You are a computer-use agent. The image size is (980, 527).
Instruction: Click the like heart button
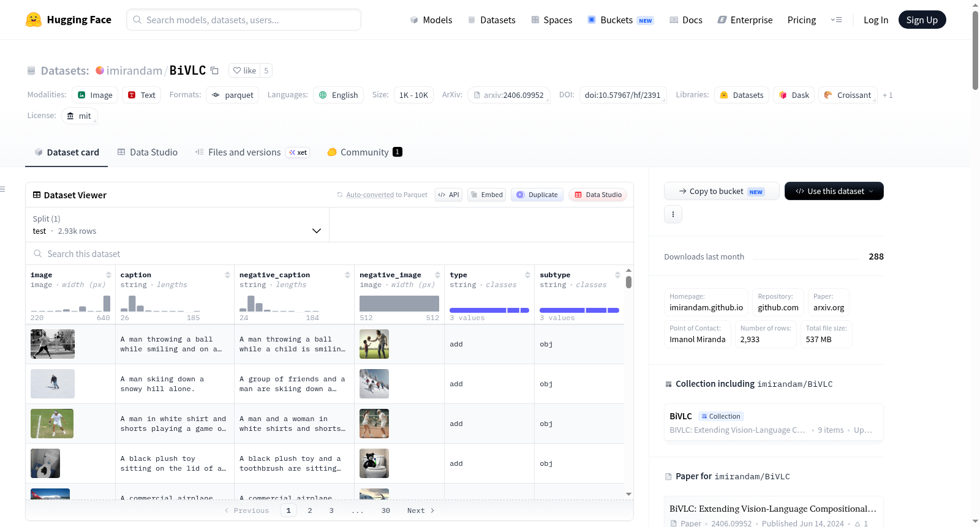point(244,70)
